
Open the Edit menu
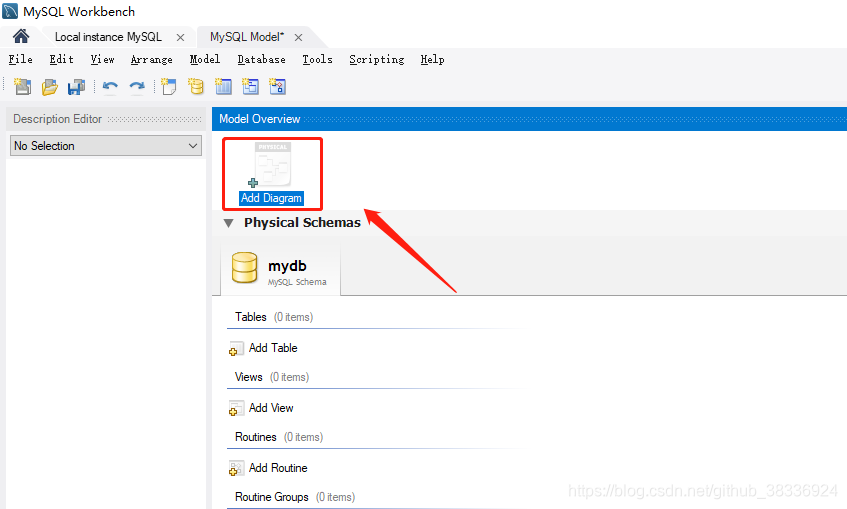pyautogui.click(x=62, y=59)
